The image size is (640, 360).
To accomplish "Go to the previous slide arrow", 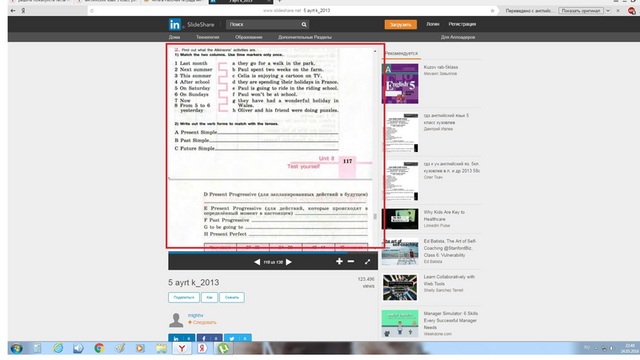I will pos(257,262).
